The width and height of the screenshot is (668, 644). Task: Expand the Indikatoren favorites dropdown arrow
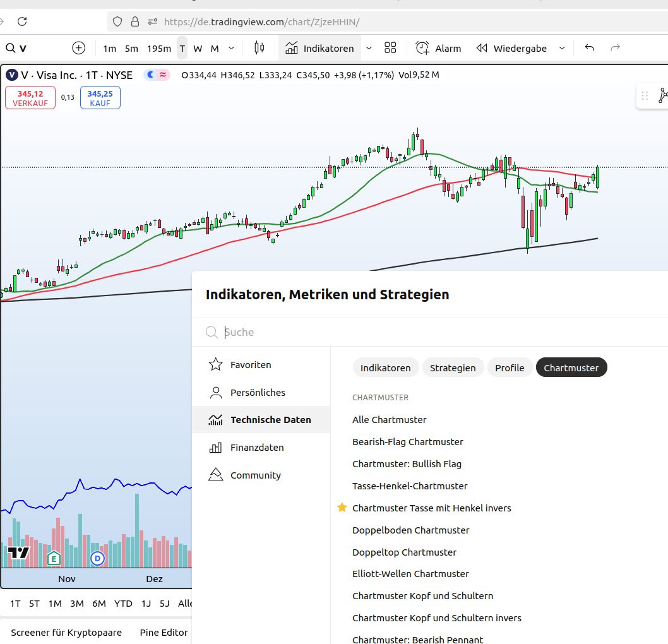[369, 48]
